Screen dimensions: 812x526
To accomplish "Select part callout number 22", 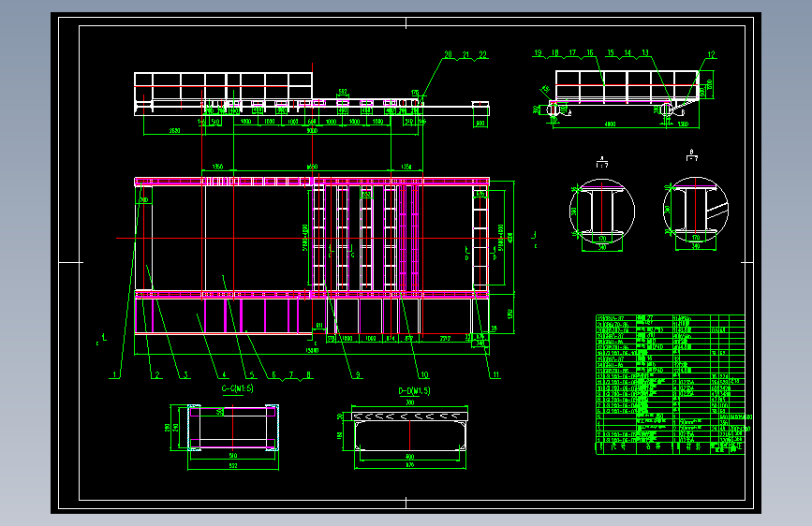I will 482,54.
